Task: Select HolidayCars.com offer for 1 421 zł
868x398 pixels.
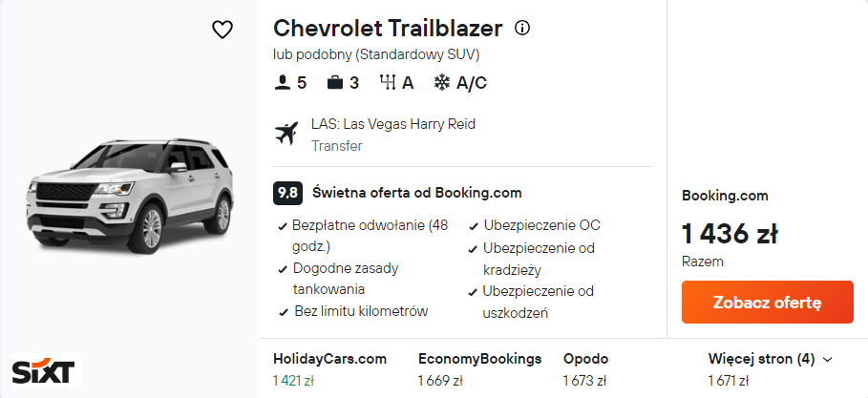Action: pyautogui.click(x=329, y=369)
